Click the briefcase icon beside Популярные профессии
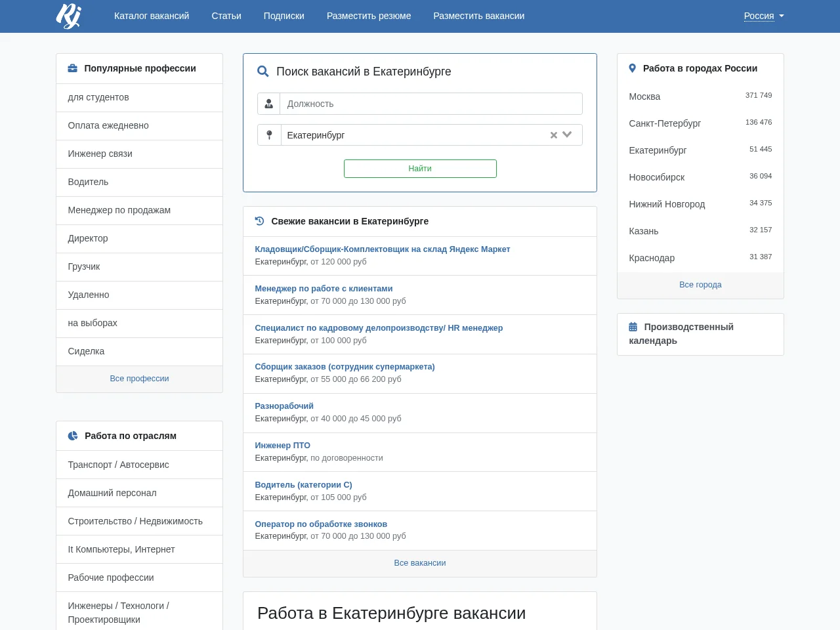840x630 pixels. (73, 68)
